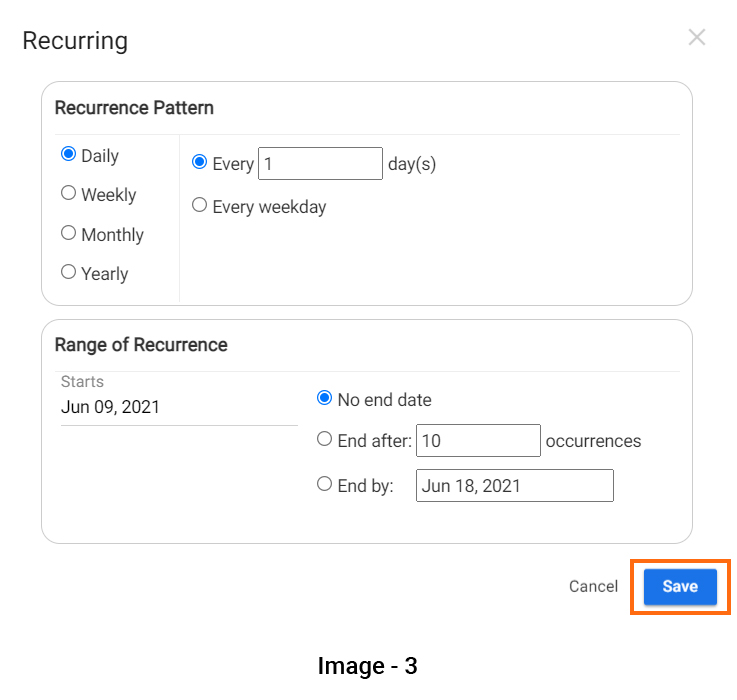Click the day interval number field
This screenshot has height=700, width=737.
point(320,164)
